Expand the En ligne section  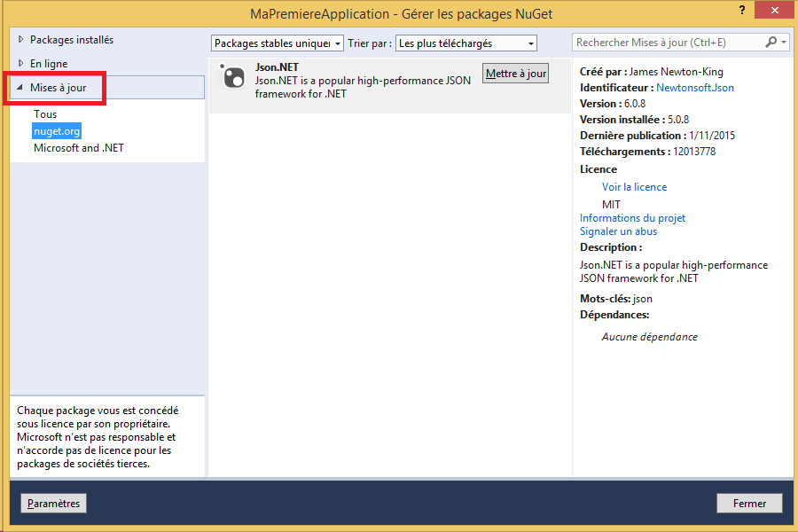pos(21,63)
